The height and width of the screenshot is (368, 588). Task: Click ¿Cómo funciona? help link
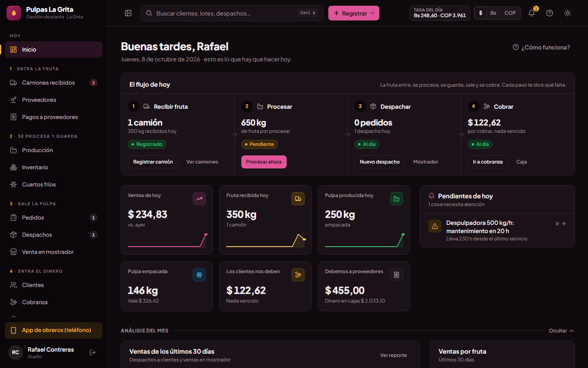[x=541, y=47]
